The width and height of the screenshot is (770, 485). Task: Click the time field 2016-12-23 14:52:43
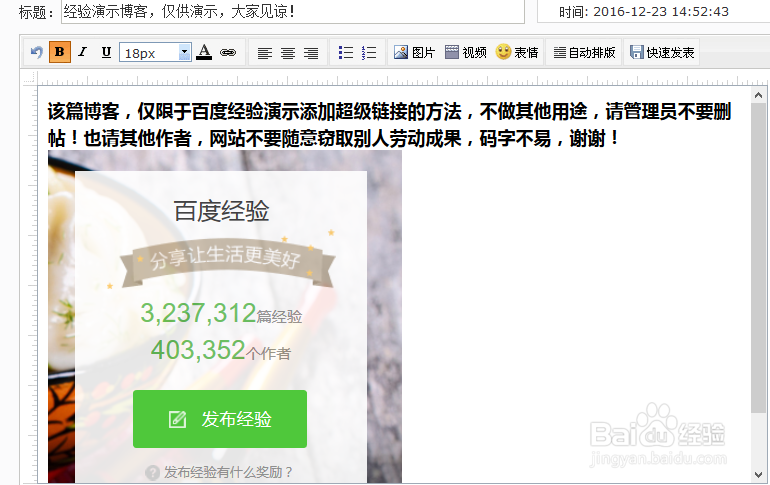pos(660,12)
